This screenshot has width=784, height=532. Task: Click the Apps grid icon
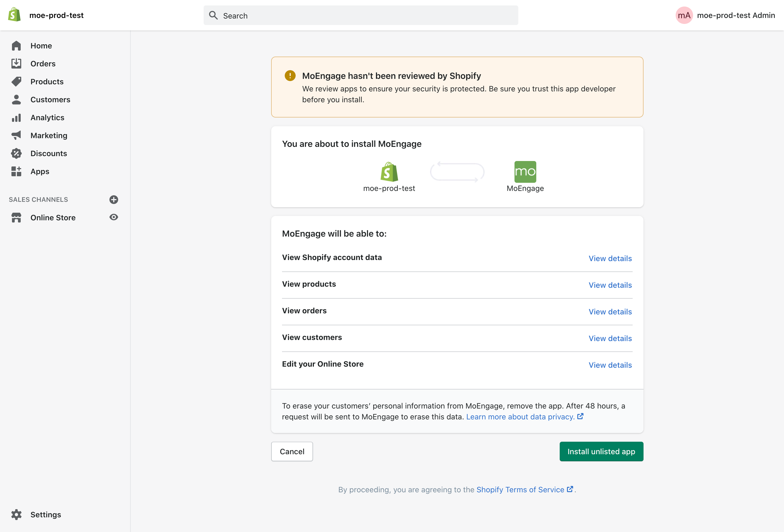tap(16, 171)
